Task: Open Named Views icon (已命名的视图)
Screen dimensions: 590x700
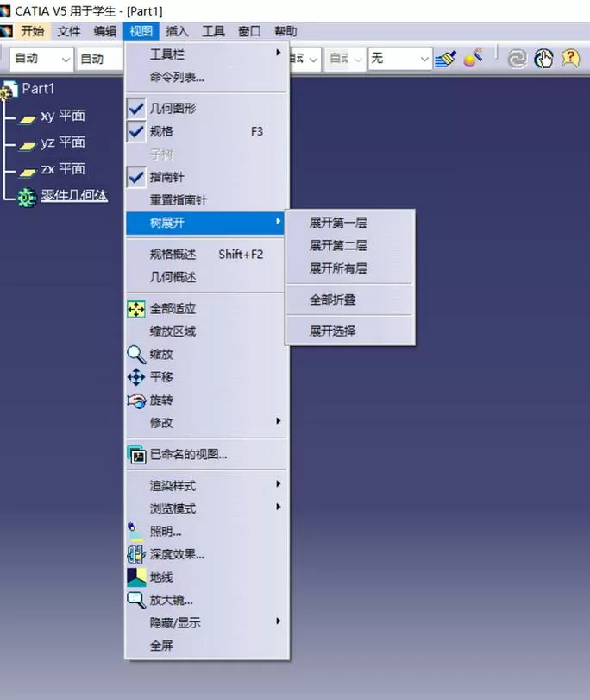Action: pos(136,455)
